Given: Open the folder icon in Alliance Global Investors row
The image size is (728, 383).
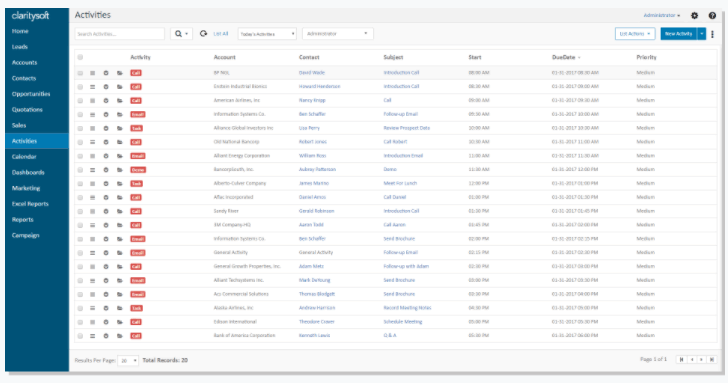Looking at the screenshot, I should pos(120,128).
